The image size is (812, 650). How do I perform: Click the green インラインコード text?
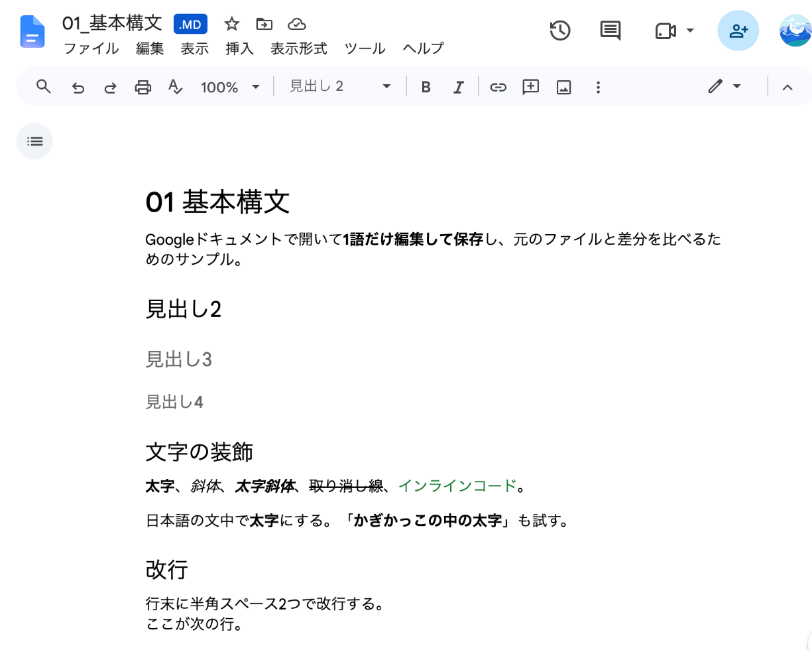[x=457, y=486]
